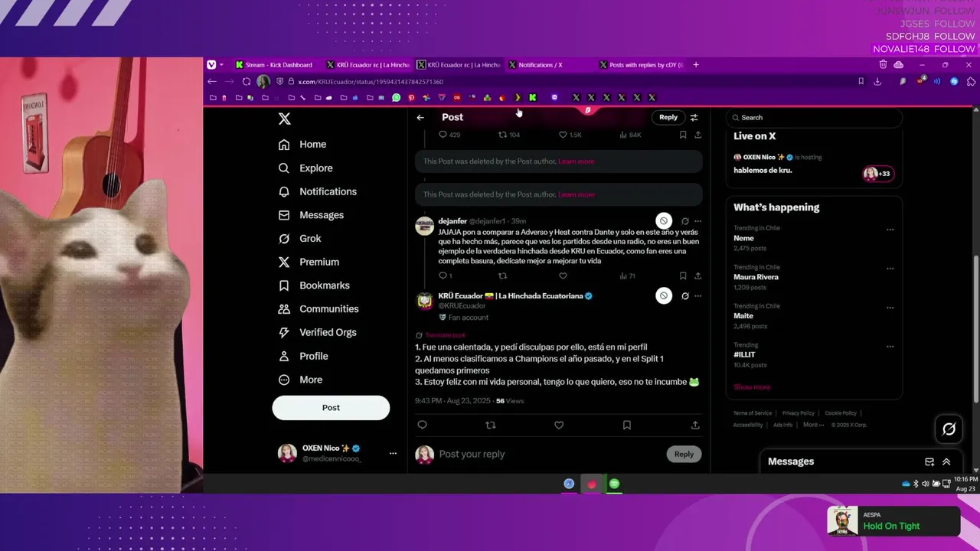Reply to dejanfer's post comment icon

[x=443, y=275]
